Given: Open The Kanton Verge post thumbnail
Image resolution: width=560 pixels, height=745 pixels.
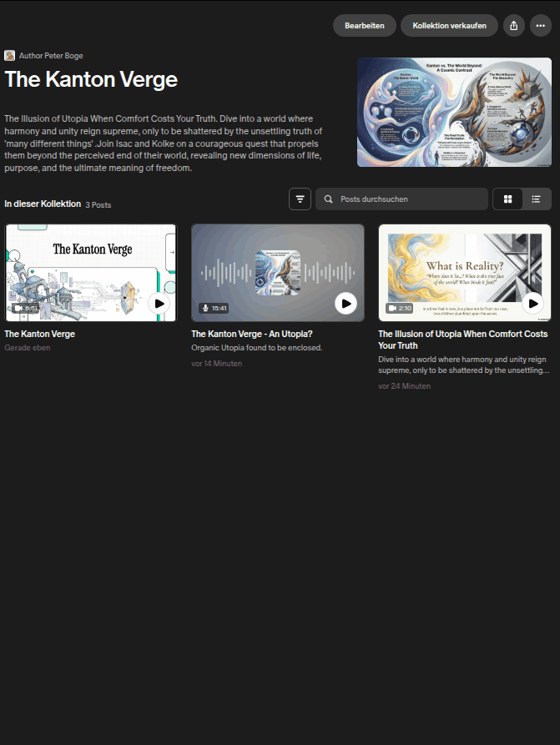Looking at the screenshot, I should click(x=91, y=273).
